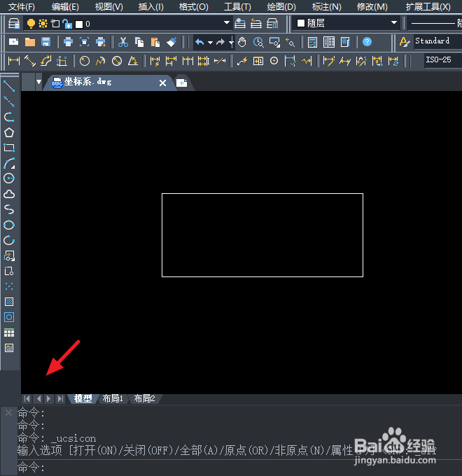Jump to last layout tab arrow
Image resolution: width=462 pixels, height=476 pixels.
pyautogui.click(x=60, y=398)
